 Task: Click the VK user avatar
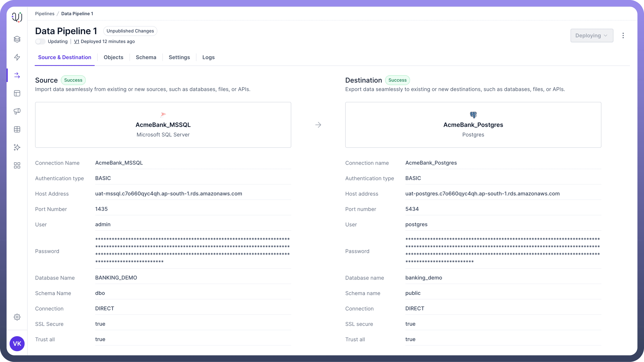pos(17,343)
